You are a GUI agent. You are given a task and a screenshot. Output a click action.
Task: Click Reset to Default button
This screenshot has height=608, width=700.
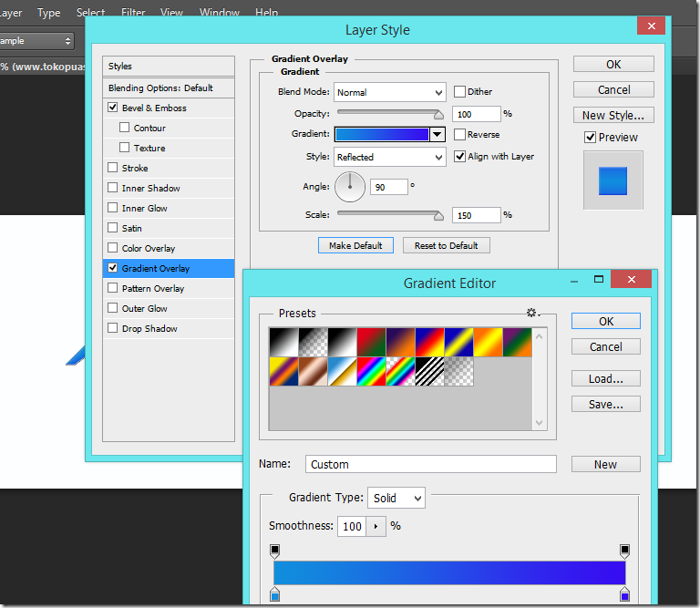(447, 245)
